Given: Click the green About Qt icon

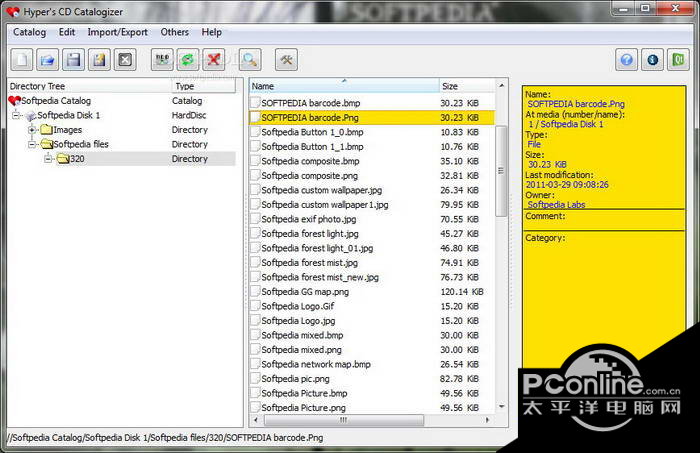Looking at the screenshot, I should pyautogui.click(x=678, y=59).
